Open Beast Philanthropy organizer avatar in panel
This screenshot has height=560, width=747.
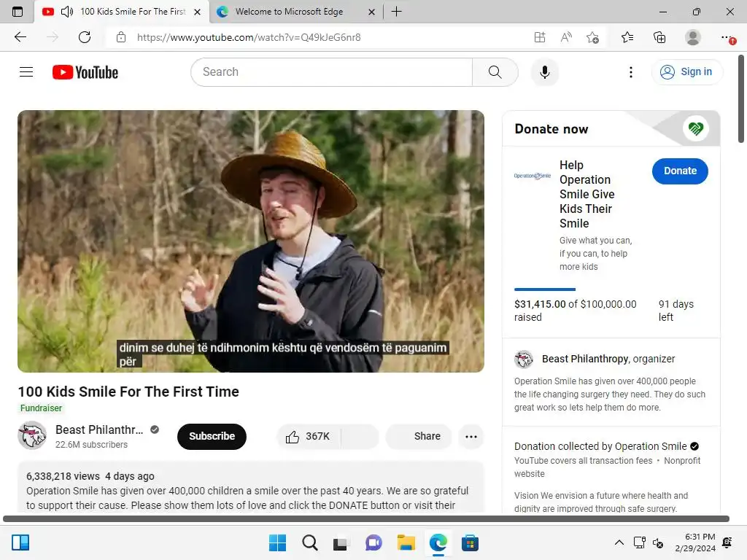524,359
